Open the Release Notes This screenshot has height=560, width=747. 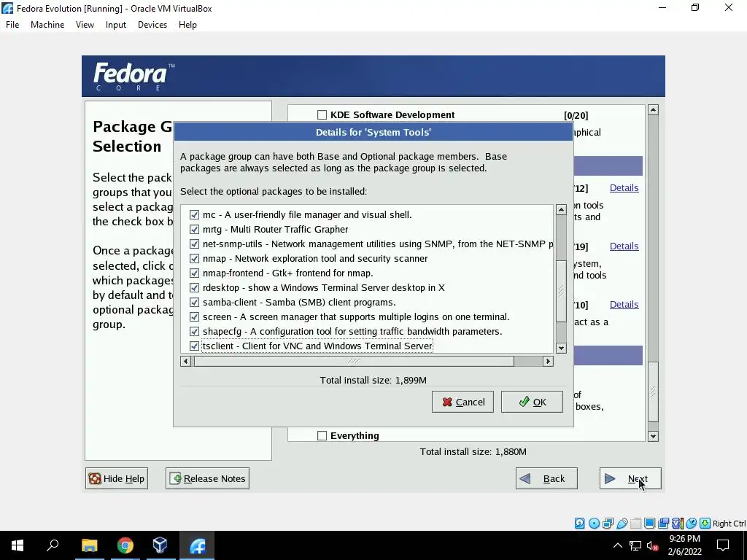click(207, 478)
